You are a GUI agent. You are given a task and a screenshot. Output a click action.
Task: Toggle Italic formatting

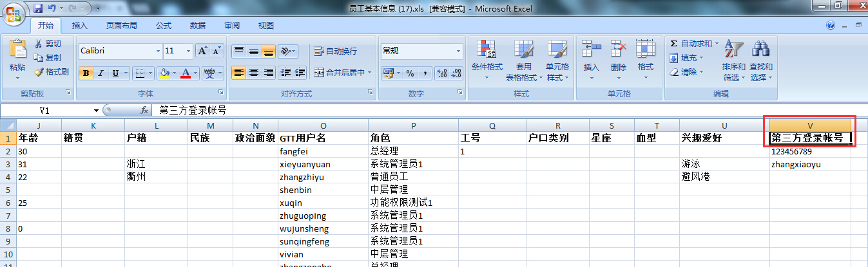(101, 73)
